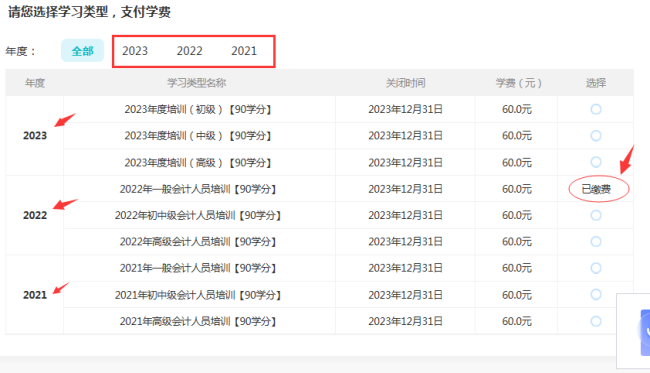Pick 2021年一般会计人员培训 radio option
Image resolution: width=650 pixels, height=373 pixels.
[596, 268]
